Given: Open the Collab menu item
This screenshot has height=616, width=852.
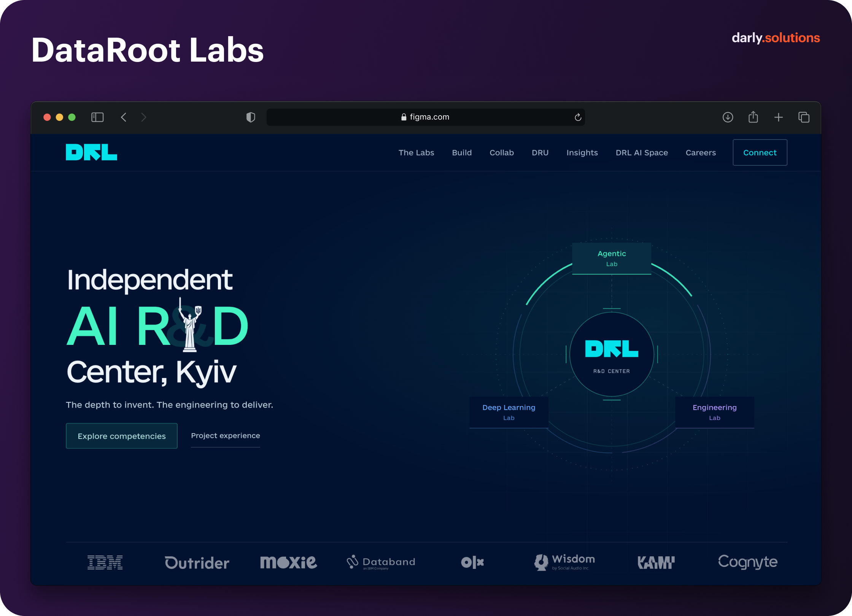Looking at the screenshot, I should pos(502,152).
